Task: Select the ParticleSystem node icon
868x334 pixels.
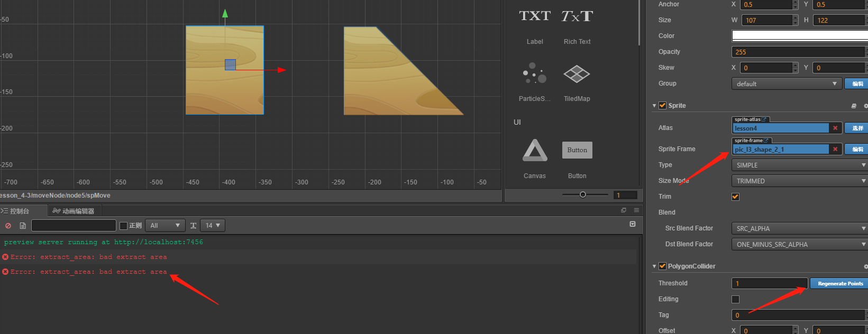Action: [535, 73]
